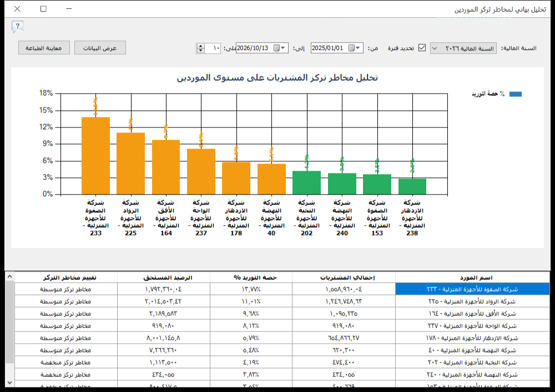Click the orange bar for supplier 237

[201, 171]
